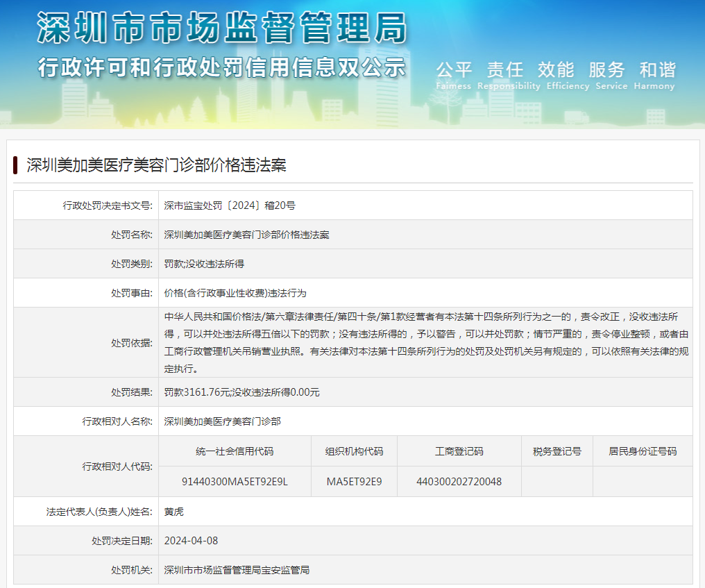
Task: Select the credit code 91440300MA5ET92E9L
Action: (x=235, y=481)
